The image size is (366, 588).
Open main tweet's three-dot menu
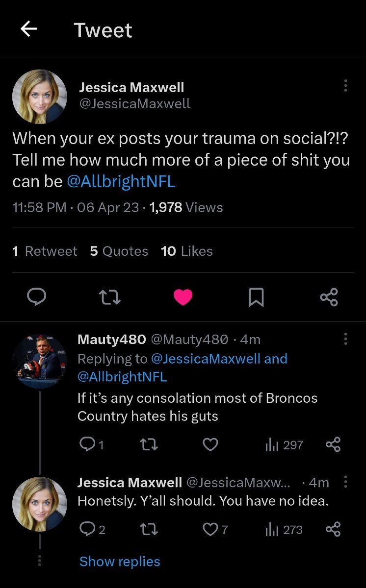pos(345,86)
